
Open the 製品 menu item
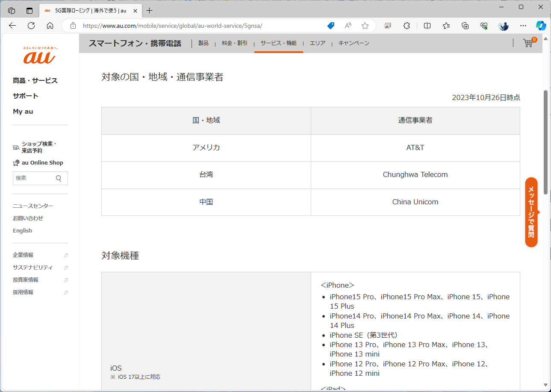(x=203, y=43)
